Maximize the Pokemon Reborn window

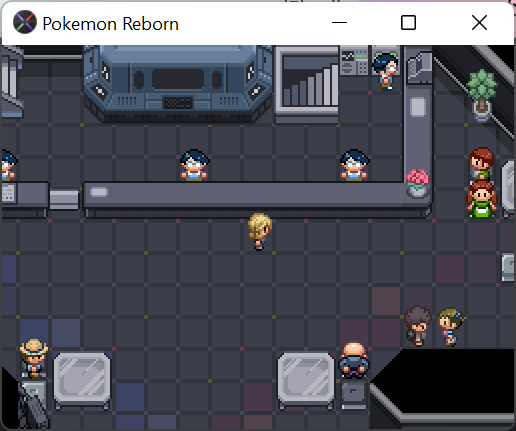tap(408, 23)
